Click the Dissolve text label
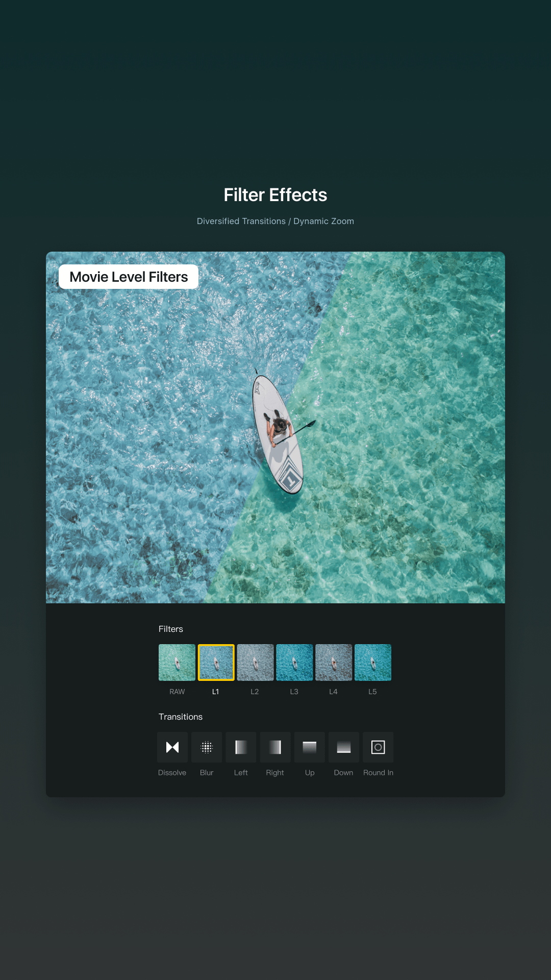The width and height of the screenshot is (551, 980). click(x=172, y=773)
